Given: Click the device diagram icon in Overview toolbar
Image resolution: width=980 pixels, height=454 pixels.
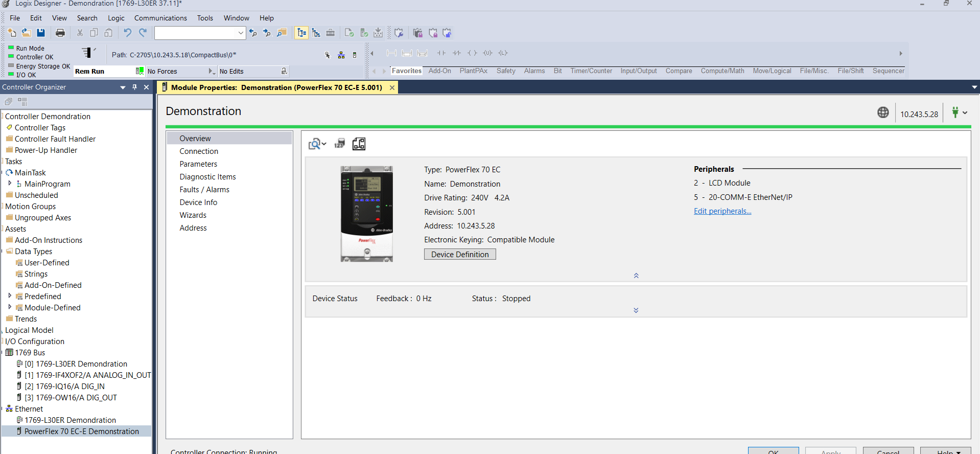Looking at the screenshot, I should (359, 144).
